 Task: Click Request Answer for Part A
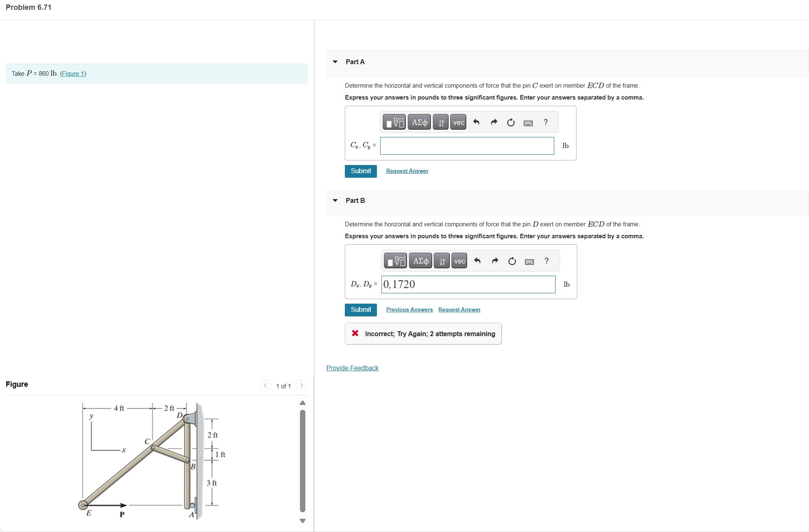coord(407,171)
